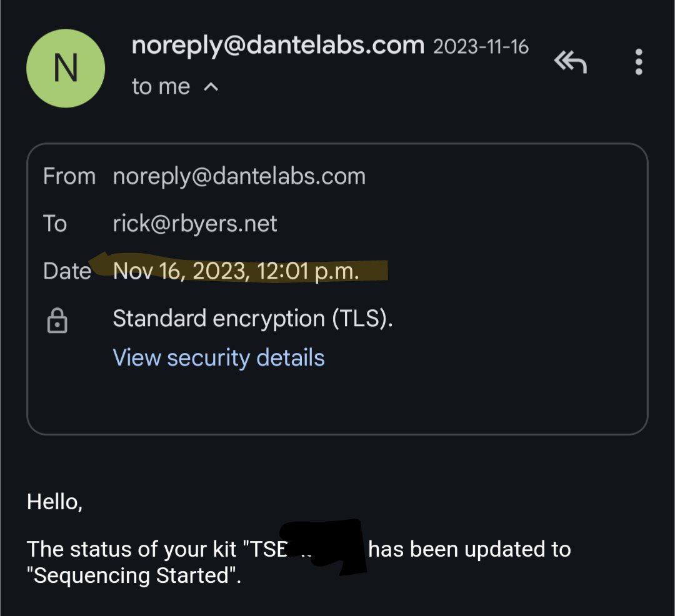This screenshot has width=675, height=616.
Task: Tap the From address noreply@dantelabs.com
Action: pos(239,176)
